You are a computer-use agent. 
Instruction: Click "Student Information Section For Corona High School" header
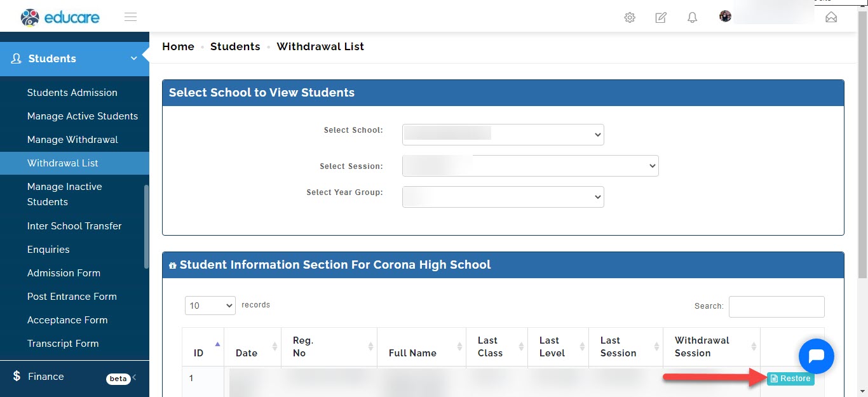pos(336,265)
